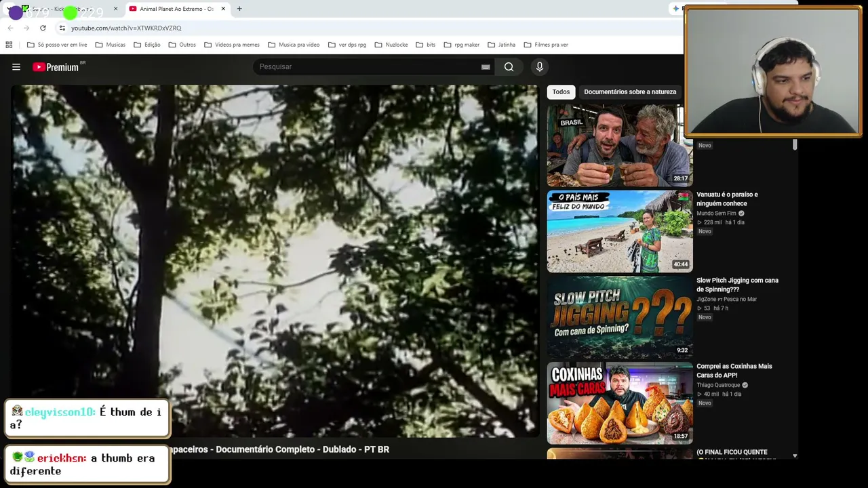Close the Animal Planet YouTube tab
868x488 pixels.
[x=223, y=9]
